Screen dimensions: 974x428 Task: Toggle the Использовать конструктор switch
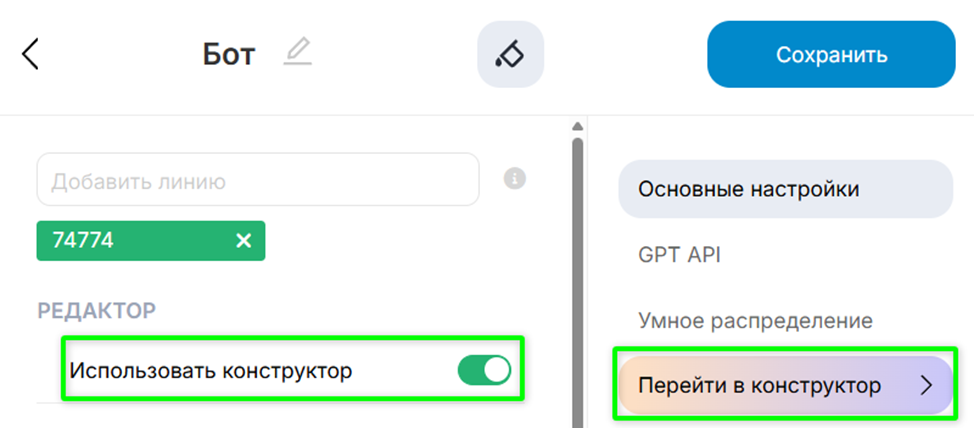point(484,370)
